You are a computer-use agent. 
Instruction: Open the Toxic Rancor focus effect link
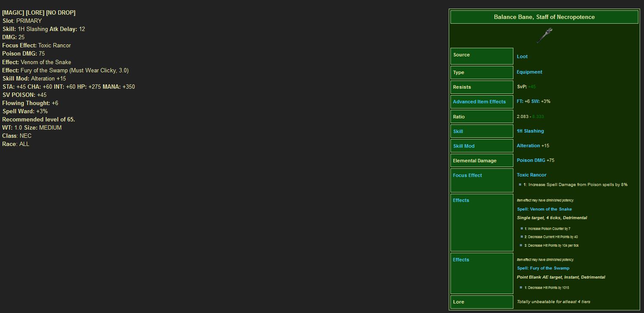(531, 175)
